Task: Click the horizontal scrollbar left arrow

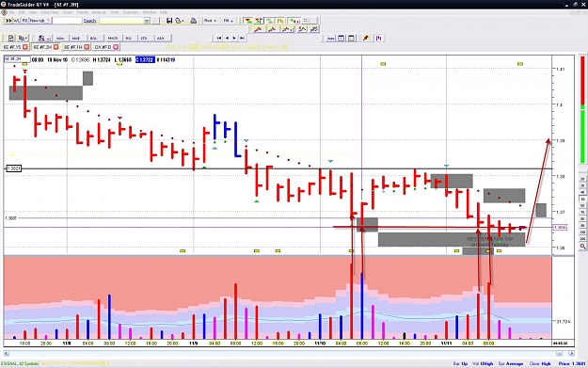Action: [6, 353]
